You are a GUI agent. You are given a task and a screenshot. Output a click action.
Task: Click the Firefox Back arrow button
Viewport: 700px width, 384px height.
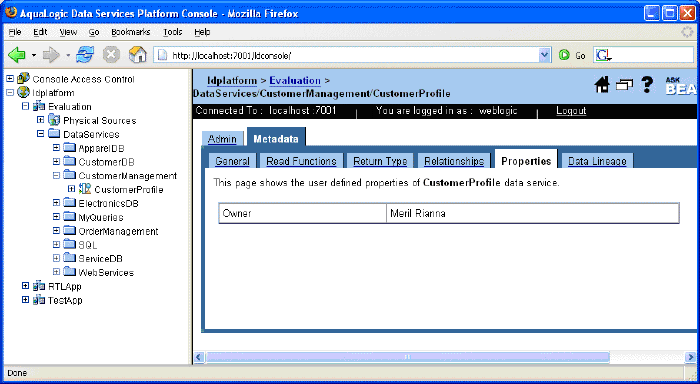[x=17, y=55]
